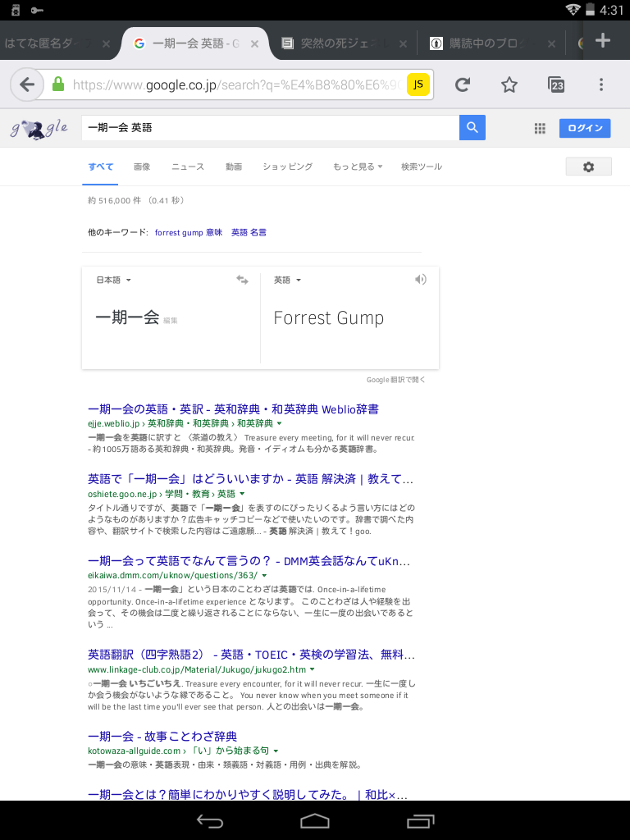
Task: Click the blue search magnifier button
Action: point(472,127)
